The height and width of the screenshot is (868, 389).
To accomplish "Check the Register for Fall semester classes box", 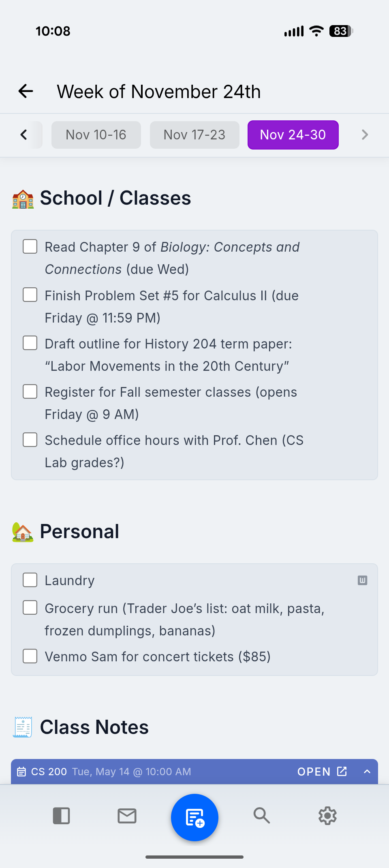I will pyautogui.click(x=30, y=391).
